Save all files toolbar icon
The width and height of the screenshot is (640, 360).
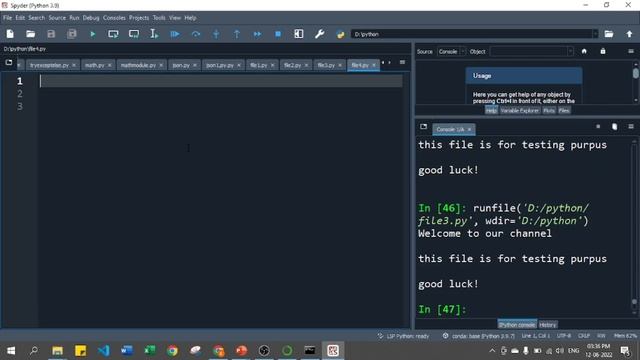click(72, 34)
